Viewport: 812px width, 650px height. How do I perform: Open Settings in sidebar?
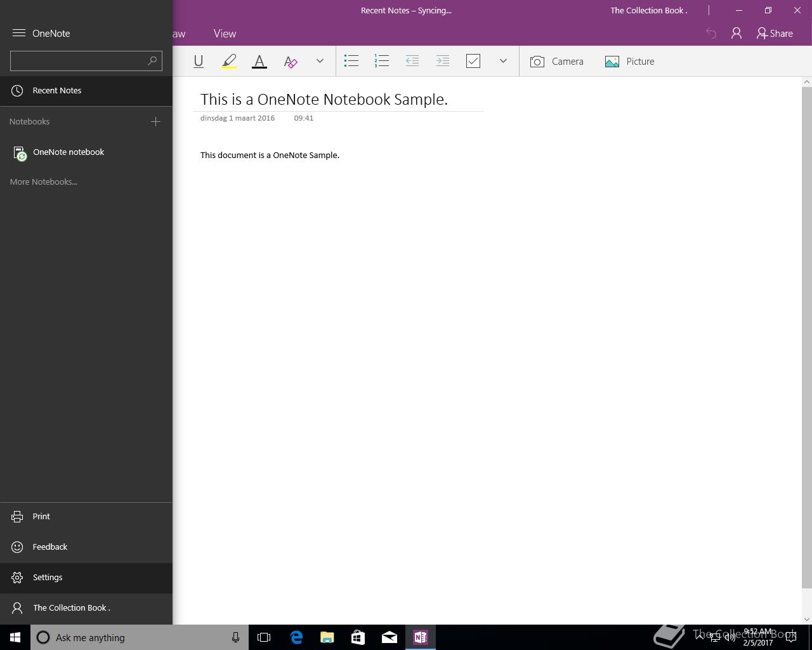(86, 578)
